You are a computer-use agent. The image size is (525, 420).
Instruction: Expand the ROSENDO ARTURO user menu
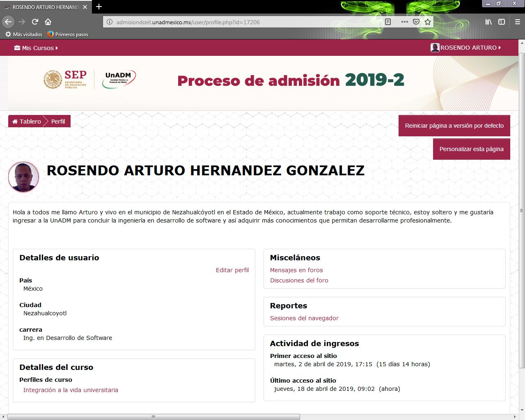466,48
